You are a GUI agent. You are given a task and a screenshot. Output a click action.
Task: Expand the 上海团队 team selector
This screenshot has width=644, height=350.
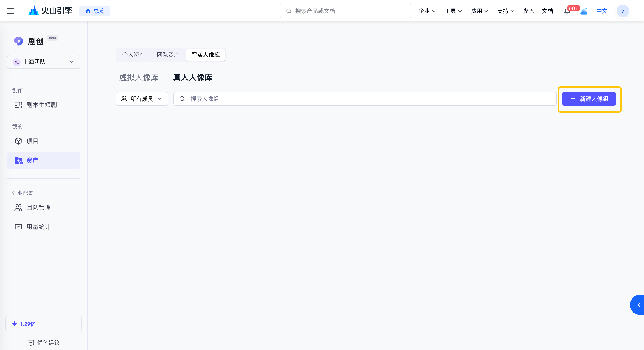[x=44, y=62]
